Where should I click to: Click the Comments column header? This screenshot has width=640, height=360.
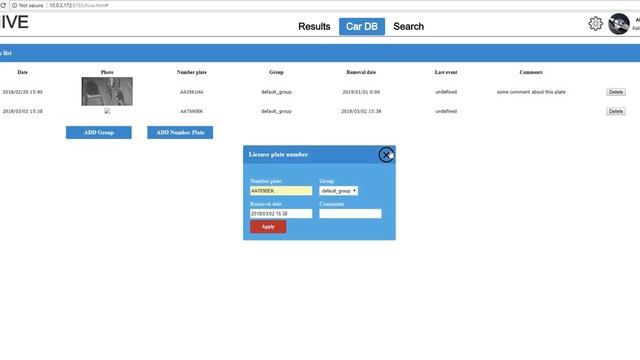[531, 72]
